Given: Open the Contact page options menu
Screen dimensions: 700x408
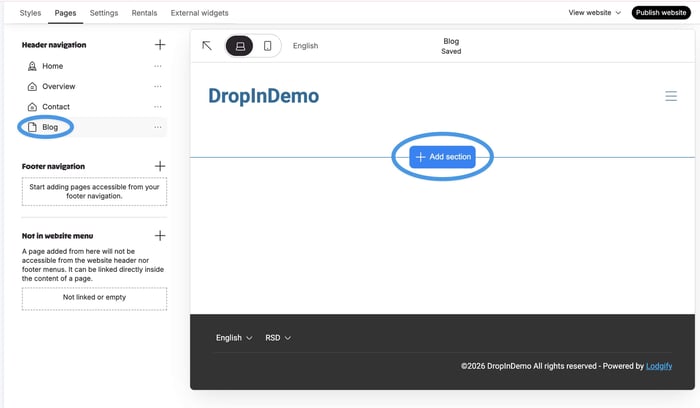Looking at the screenshot, I should point(158,107).
